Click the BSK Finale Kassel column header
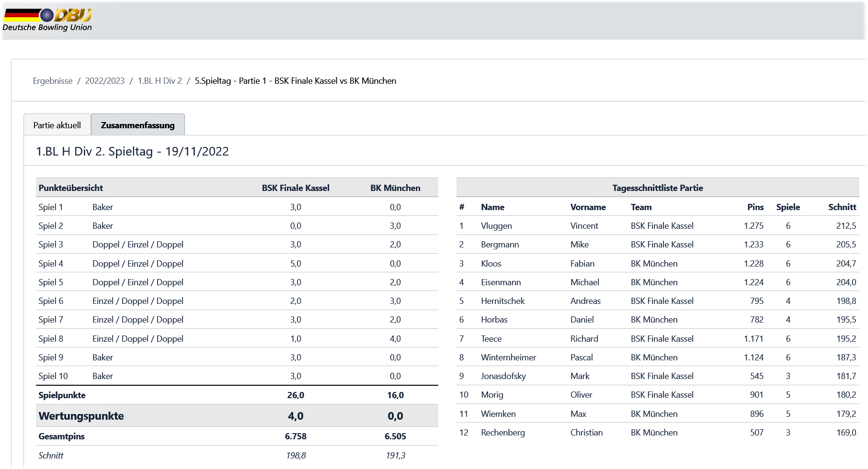 [x=296, y=188]
